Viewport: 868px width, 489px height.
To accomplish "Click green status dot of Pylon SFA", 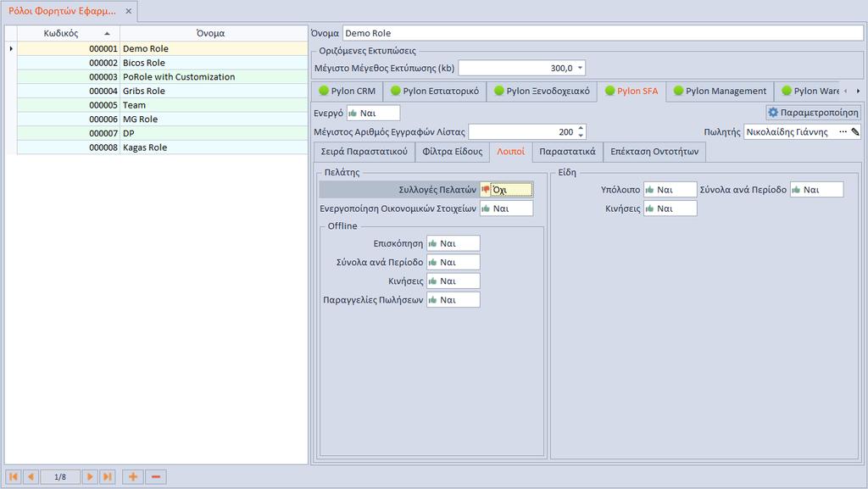I will [610, 91].
